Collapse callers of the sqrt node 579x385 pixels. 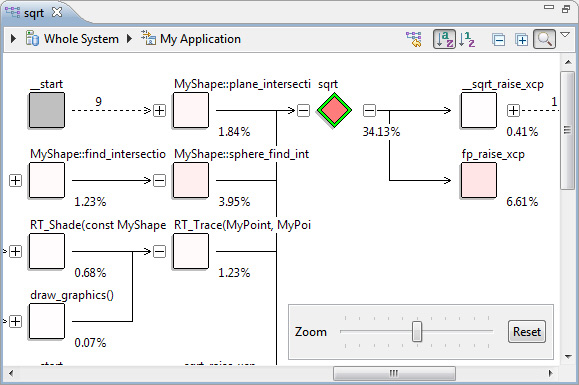pos(303,110)
